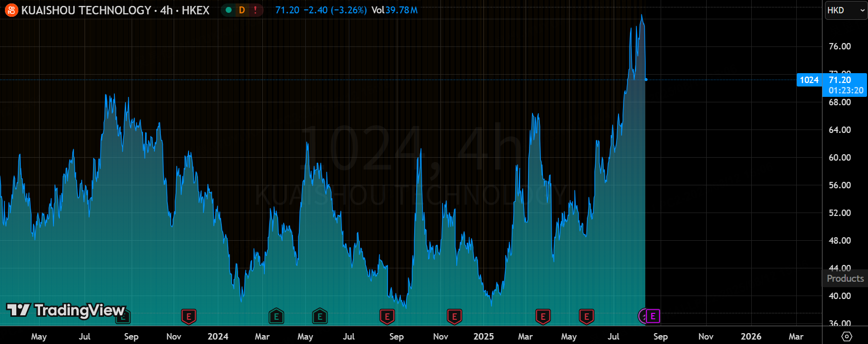Click the −2.40 (−3.26%) change value
Screen dimensions: 868x344
point(335,10)
